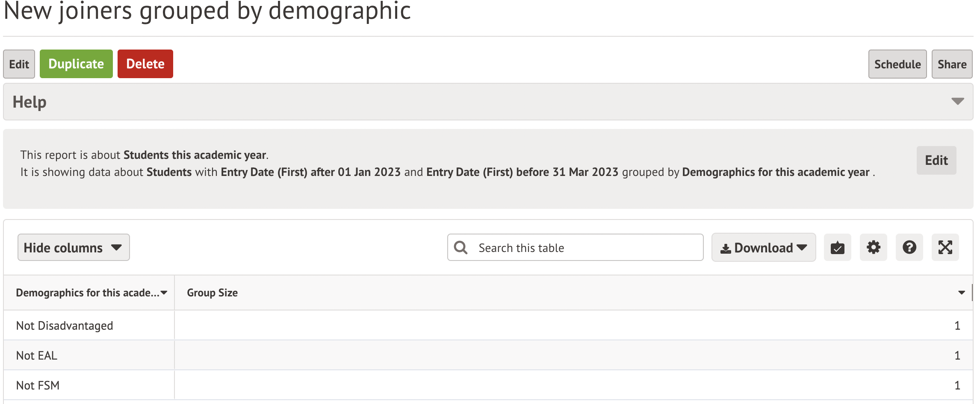Click the download arrow icon
Screen dimensions: 980x404
pyautogui.click(x=725, y=249)
